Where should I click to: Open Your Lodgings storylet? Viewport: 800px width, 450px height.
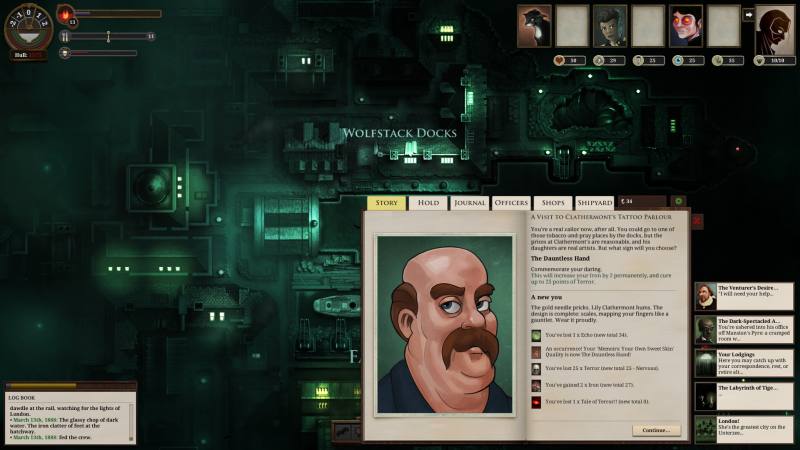[744, 363]
